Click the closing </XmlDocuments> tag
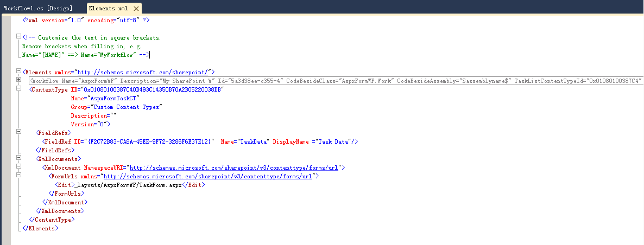Image resolution: width=644 pixels, height=245 pixels. coord(60,211)
